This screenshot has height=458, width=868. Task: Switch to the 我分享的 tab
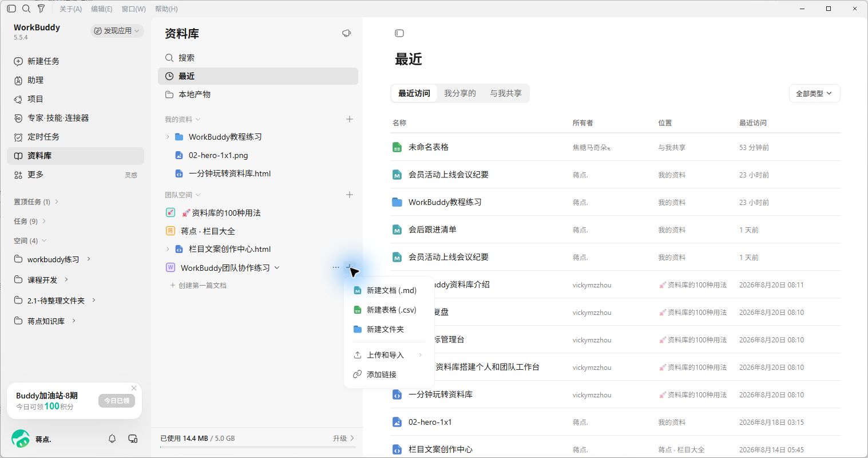460,93
